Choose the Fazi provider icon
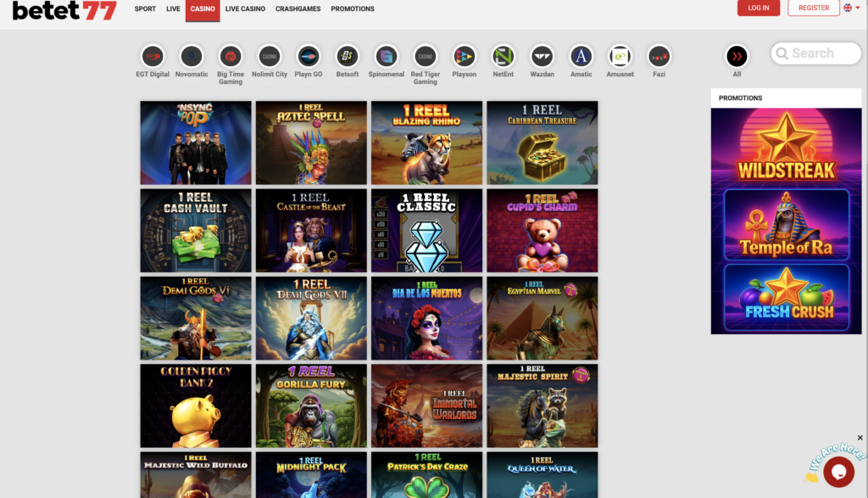Viewport: 868px width, 498px height. coord(659,56)
